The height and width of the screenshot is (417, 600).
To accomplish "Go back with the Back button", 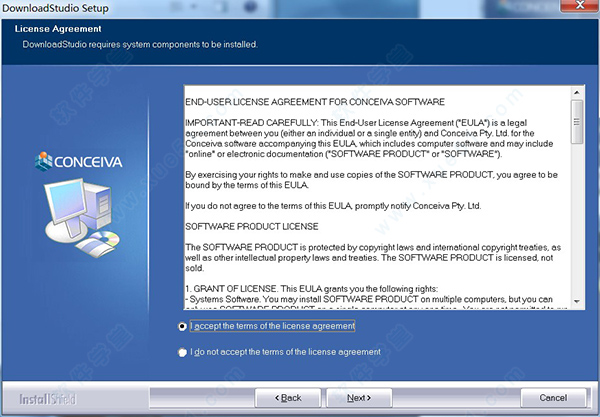I will tap(288, 398).
